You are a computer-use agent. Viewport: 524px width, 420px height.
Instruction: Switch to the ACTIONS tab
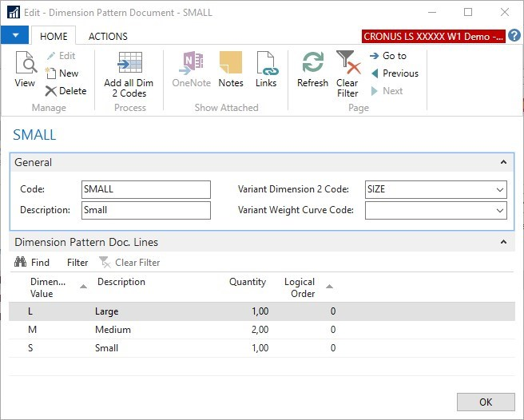(108, 36)
